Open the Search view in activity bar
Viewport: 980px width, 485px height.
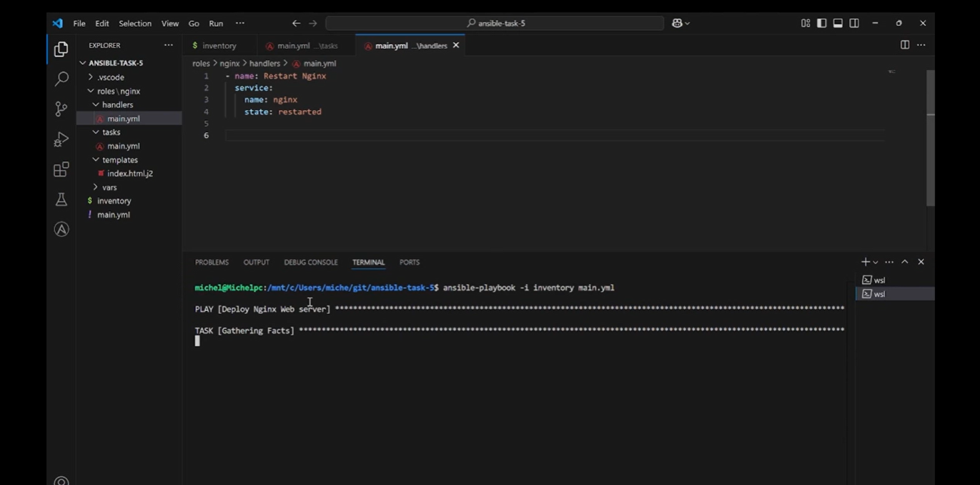tap(61, 79)
